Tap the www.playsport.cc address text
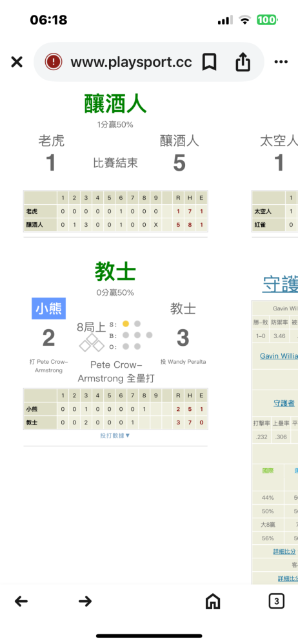The height and width of the screenshot is (644, 298). pyautogui.click(x=131, y=62)
